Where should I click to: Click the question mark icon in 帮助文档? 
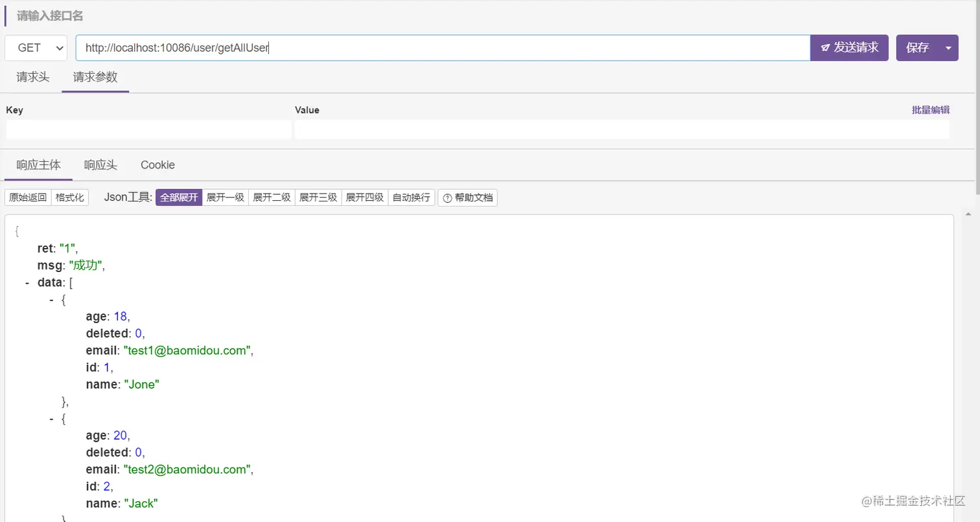(x=447, y=198)
